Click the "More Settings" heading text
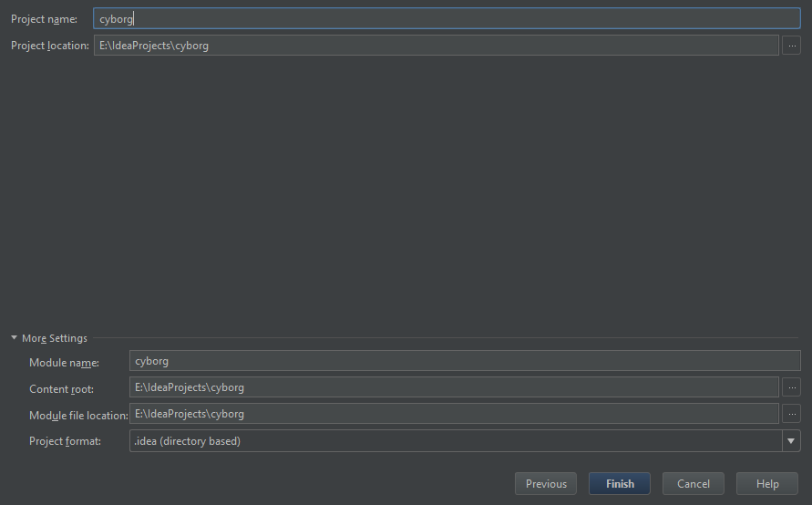Image resolution: width=812 pixels, height=505 pixels. click(55, 338)
